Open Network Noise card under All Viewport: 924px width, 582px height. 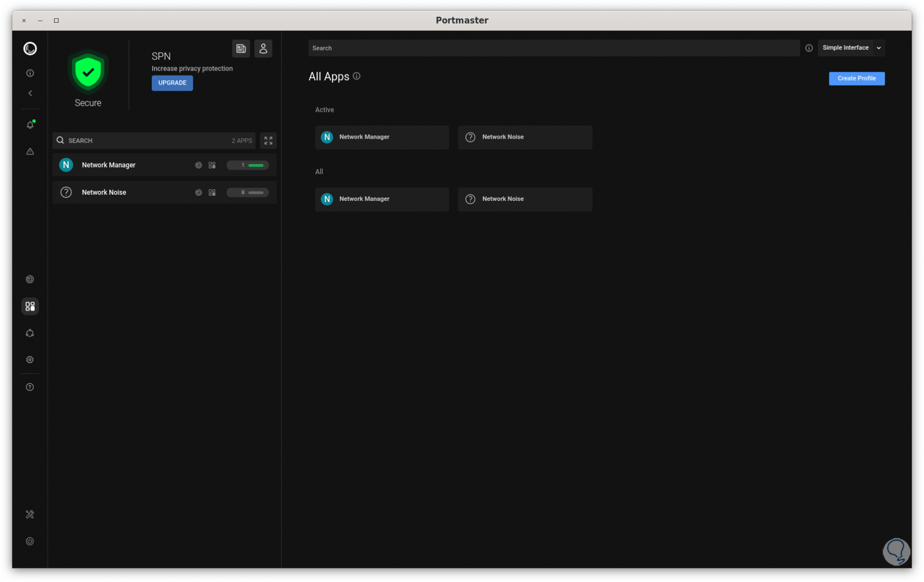click(525, 199)
